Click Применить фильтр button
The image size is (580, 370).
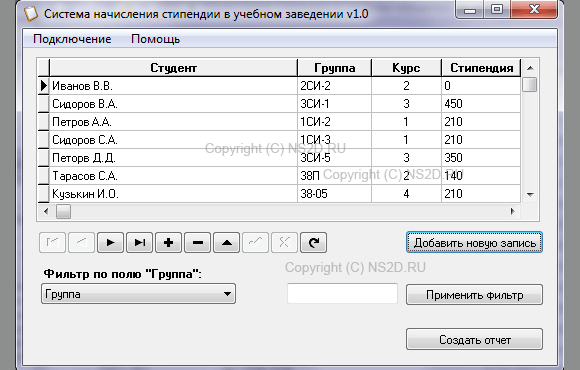pos(474,295)
